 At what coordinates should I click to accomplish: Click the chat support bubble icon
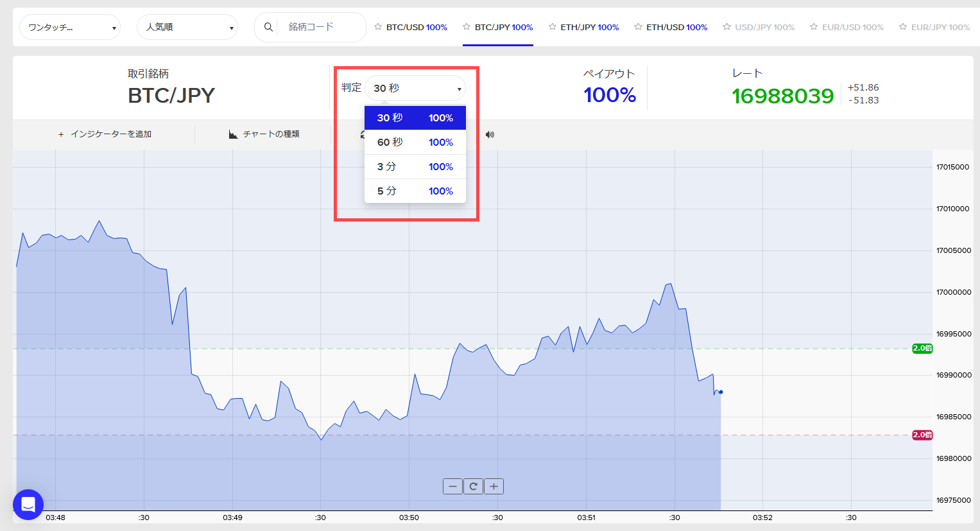[x=28, y=505]
